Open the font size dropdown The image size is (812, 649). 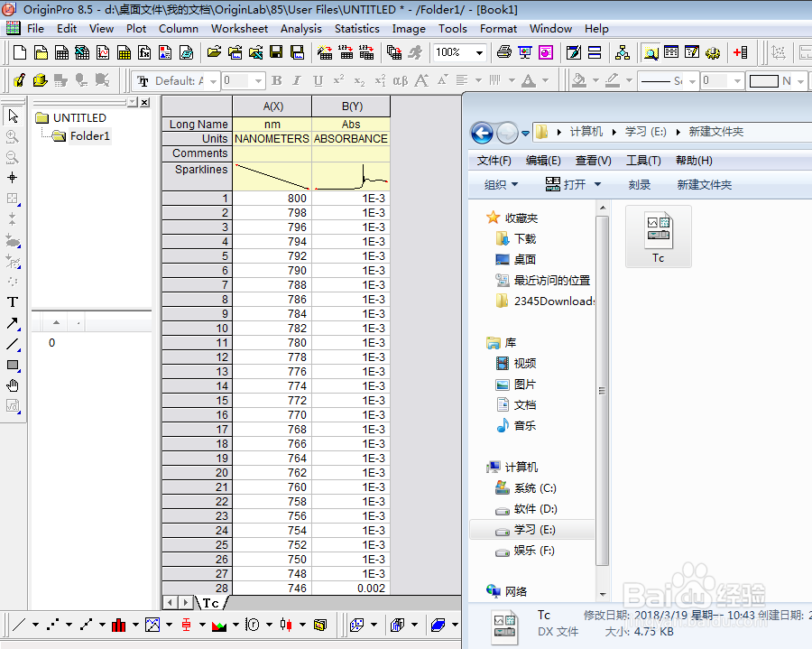click(258, 81)
